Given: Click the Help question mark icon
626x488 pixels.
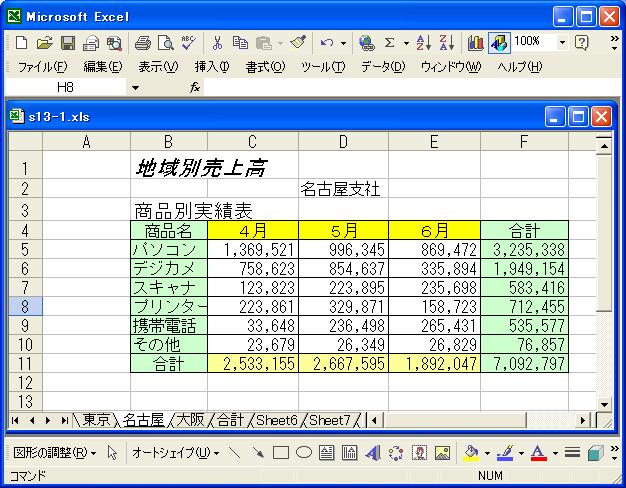Looking at the screenshot, I should click(582, 42).
